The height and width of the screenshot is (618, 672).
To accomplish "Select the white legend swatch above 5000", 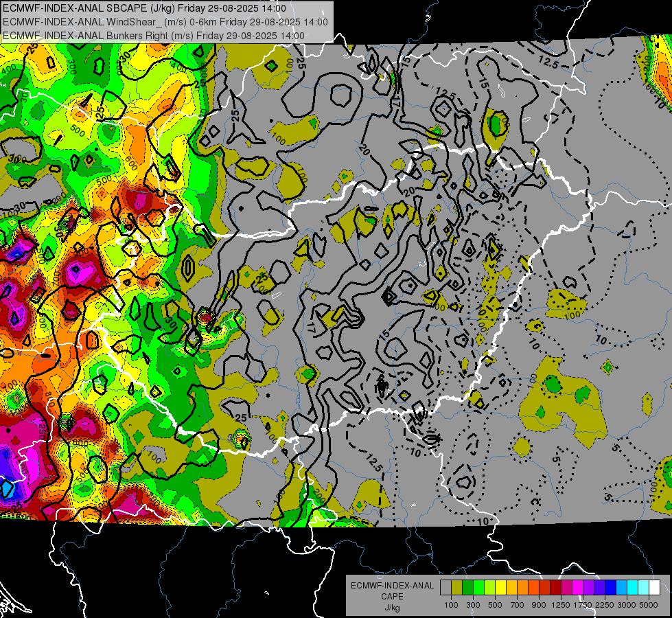I will pyautogui.click(x=654, y=588).
